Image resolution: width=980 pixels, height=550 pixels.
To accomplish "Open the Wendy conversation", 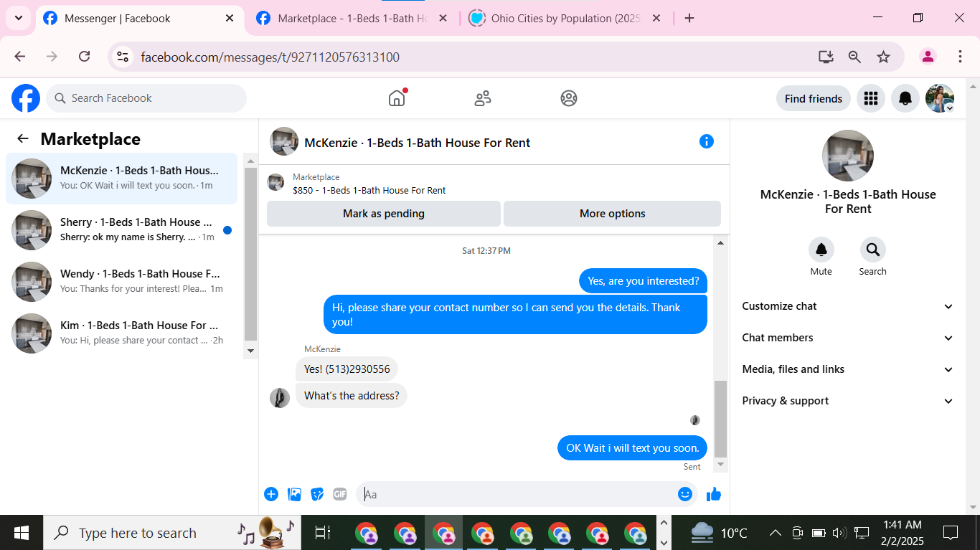I will 122,282.
